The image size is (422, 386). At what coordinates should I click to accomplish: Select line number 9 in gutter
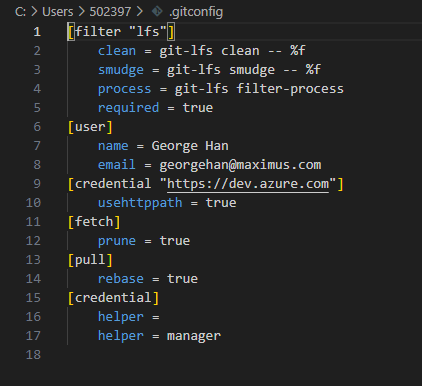pyautogui.click(x=37, y=184)
